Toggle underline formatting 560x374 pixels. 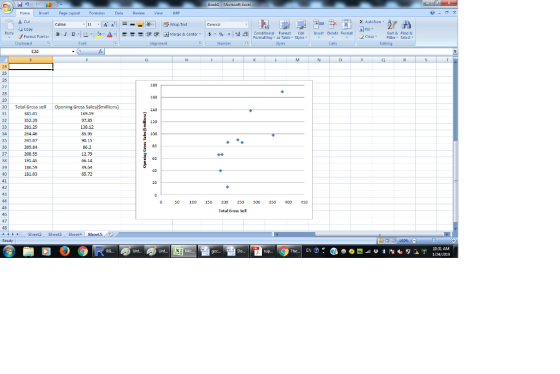(73, 34)
